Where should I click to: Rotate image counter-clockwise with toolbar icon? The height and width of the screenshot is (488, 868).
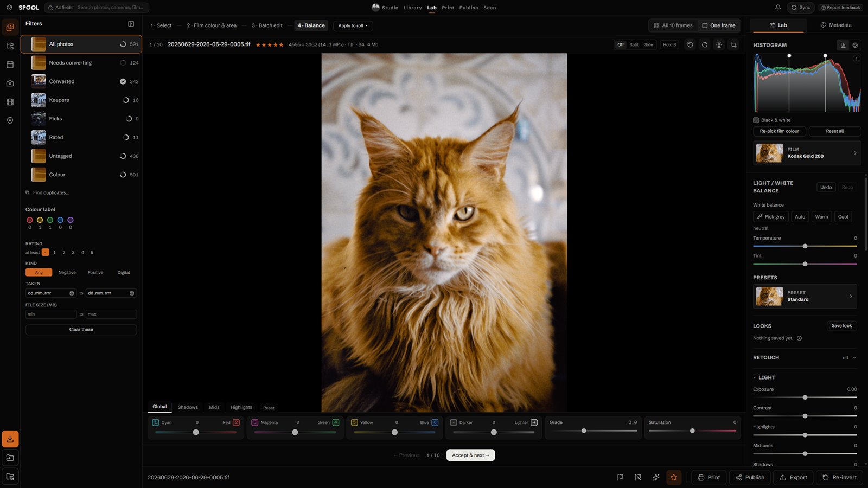tap(690, 45)
